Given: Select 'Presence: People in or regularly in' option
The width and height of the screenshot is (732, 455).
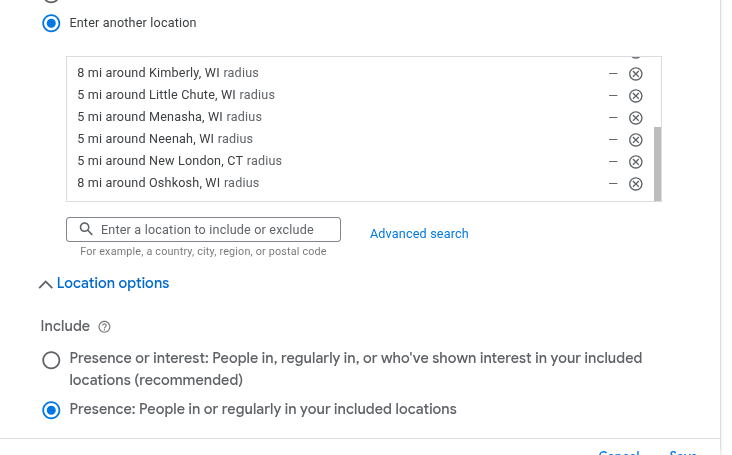Looking at the screenshot, I should click(x=51, y=410).
